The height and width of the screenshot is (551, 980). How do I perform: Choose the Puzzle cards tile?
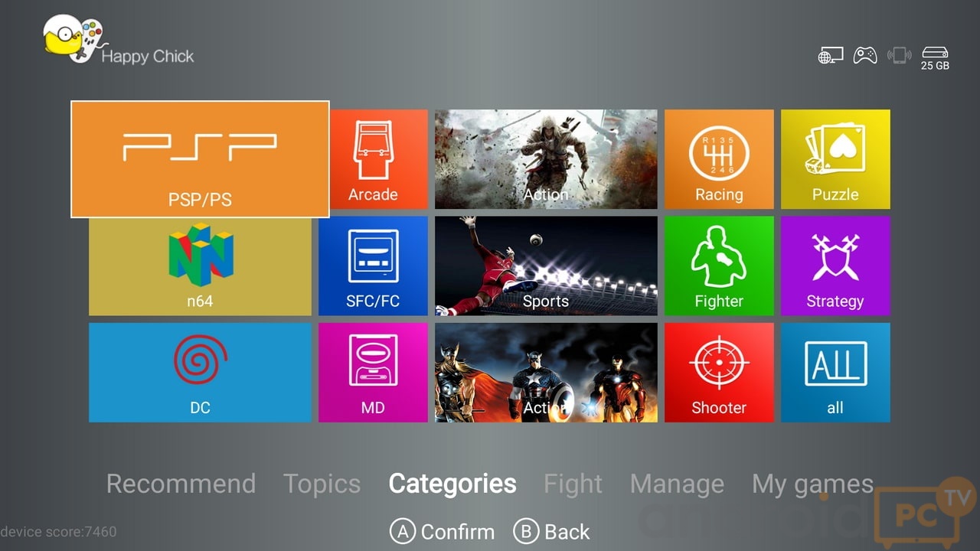tap(835, 159)
